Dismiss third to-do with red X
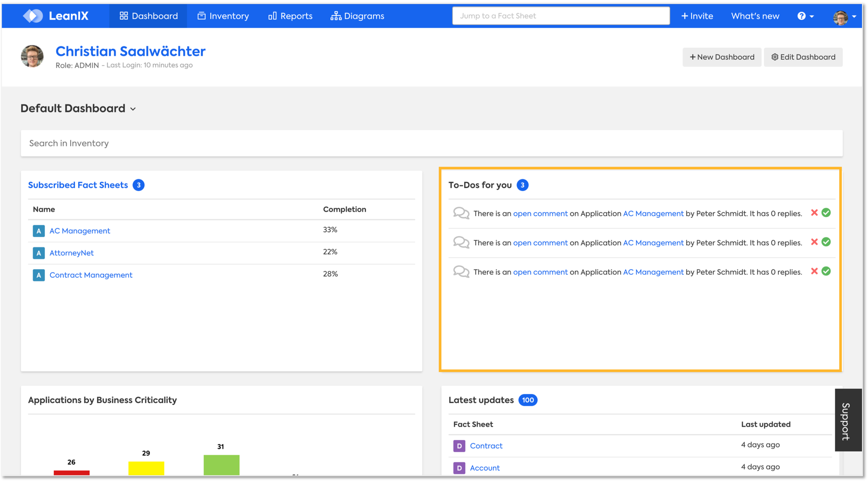Viewport: 868px width, 481px height. [814, 271]
